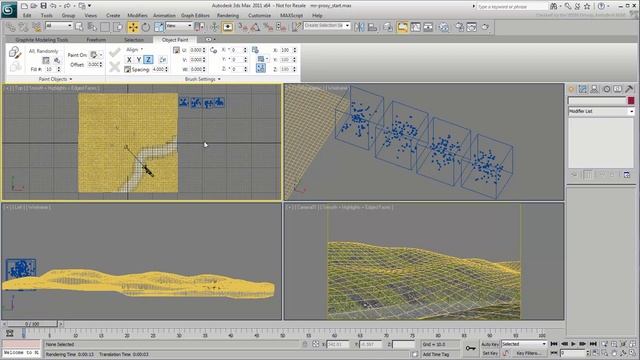
Task: Open the Utilities hammer panel tab
Action: pos(629,89)
